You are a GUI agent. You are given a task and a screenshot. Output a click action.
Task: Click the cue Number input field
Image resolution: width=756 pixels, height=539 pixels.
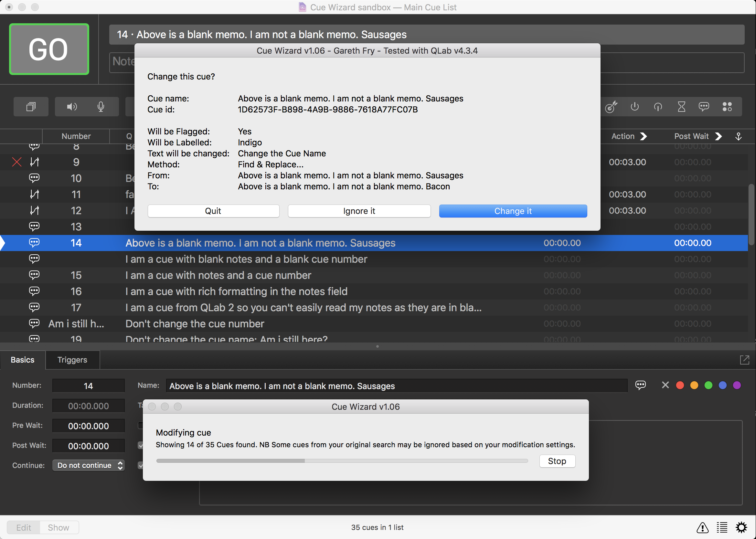click(88, 386)
